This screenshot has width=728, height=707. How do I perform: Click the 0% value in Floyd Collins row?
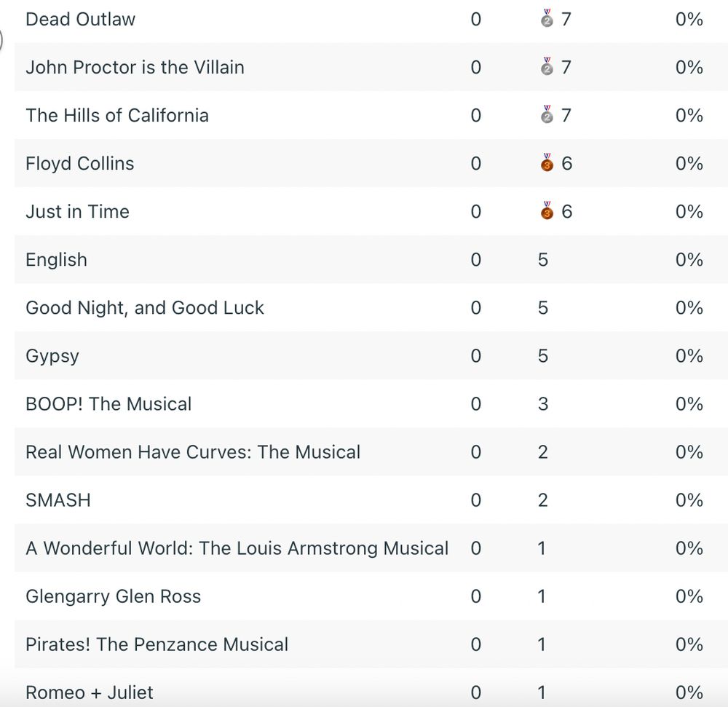(x=689, y=163)
